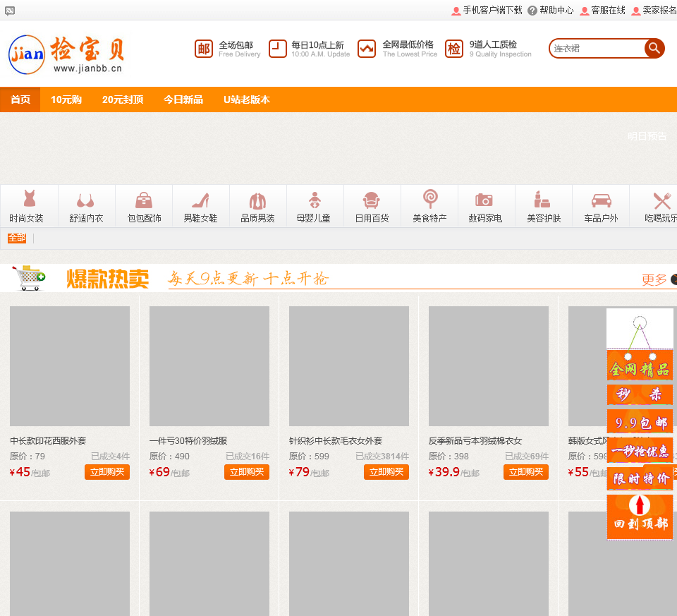
Task: Buy the 中长款印花西服外套 item now
Action: point(107,472)
